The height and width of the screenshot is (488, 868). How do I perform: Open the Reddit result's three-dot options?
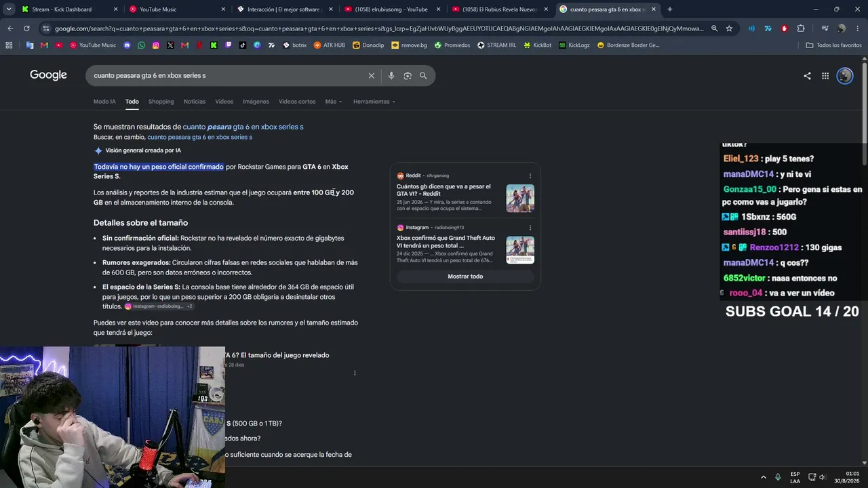pyautogui.click(x=530, y=176)
